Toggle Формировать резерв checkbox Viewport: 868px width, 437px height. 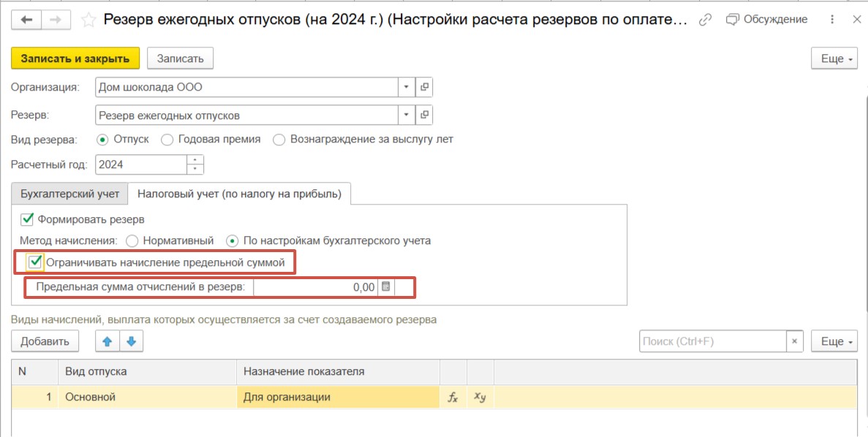27,219
